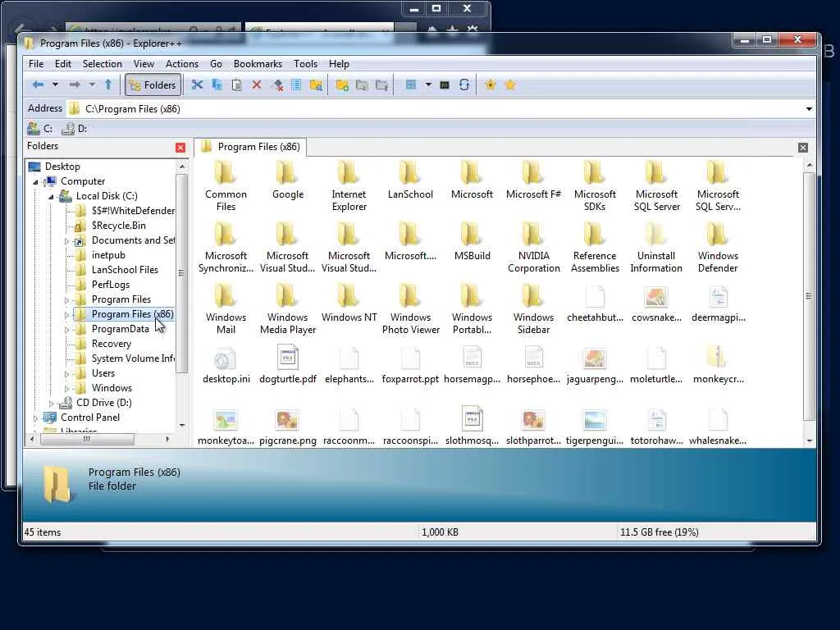Expand the ProgramData tree node

[66, 330]
